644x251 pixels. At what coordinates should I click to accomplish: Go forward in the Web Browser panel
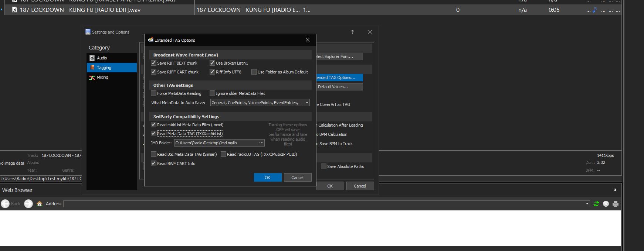[28, 204]
